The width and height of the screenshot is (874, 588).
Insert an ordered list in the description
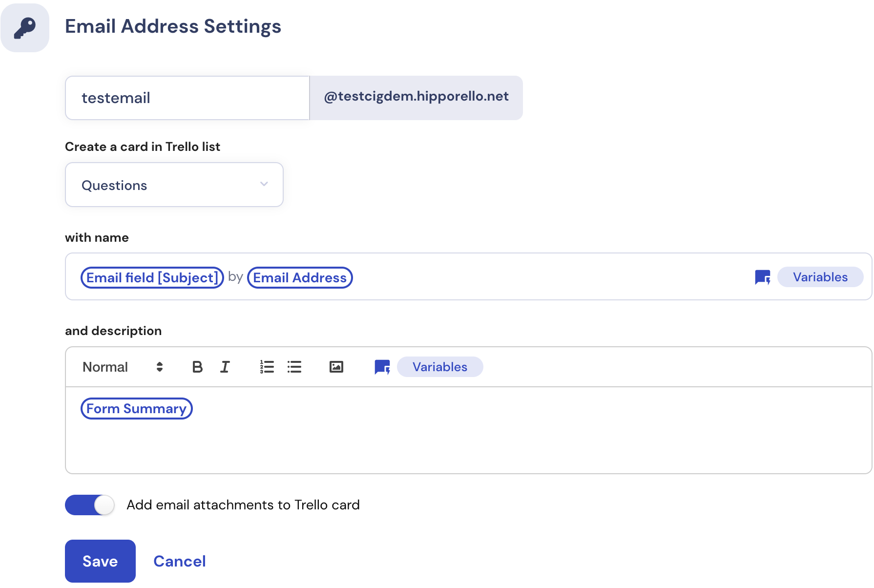267,367
